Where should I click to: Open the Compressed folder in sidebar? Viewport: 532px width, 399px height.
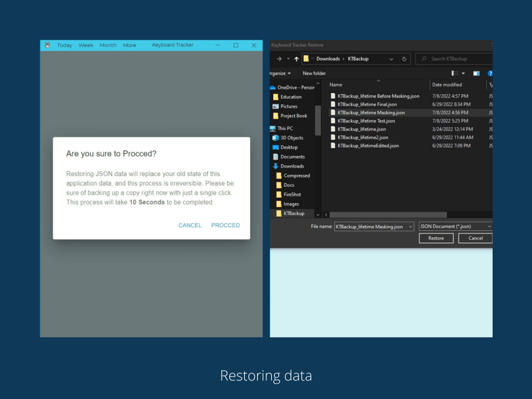[293, 176]
